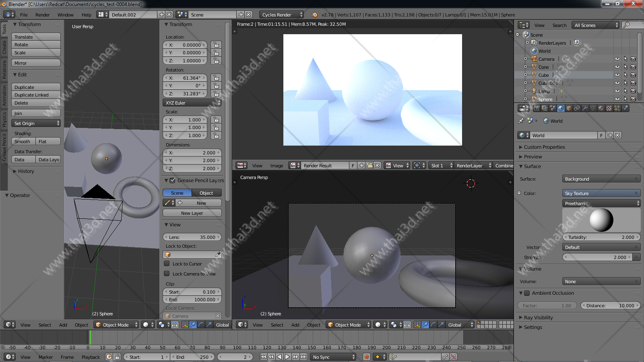
Task: Open the Particles properties icon
Action: click(x=617, y=108)
